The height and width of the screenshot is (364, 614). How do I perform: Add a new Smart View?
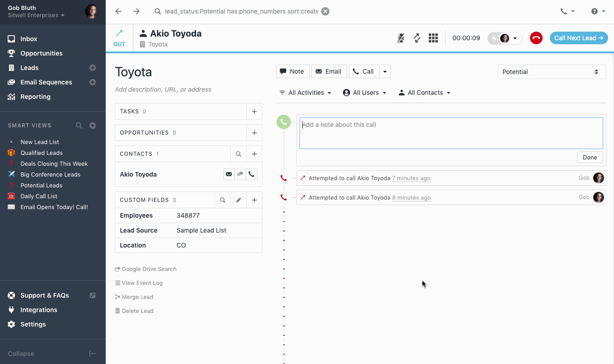coord(93,126)
